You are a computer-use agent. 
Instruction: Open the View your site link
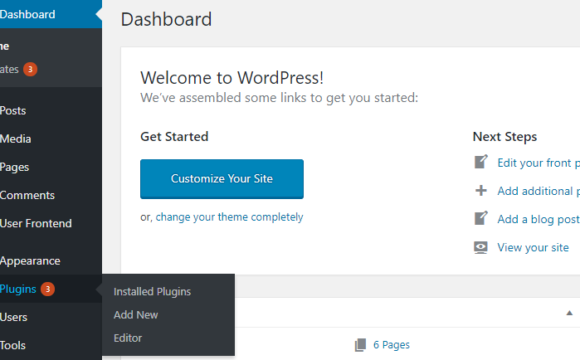533,247
